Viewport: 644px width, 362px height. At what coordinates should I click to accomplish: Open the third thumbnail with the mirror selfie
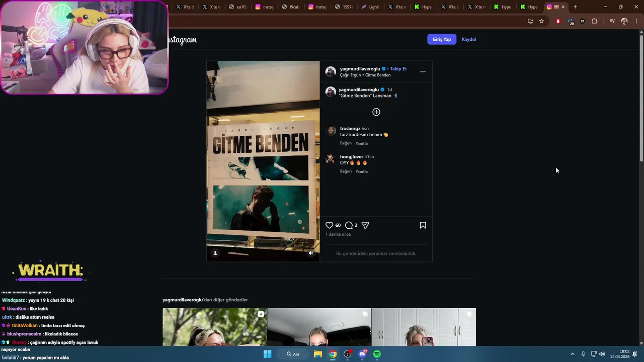[x=424, y=327]
